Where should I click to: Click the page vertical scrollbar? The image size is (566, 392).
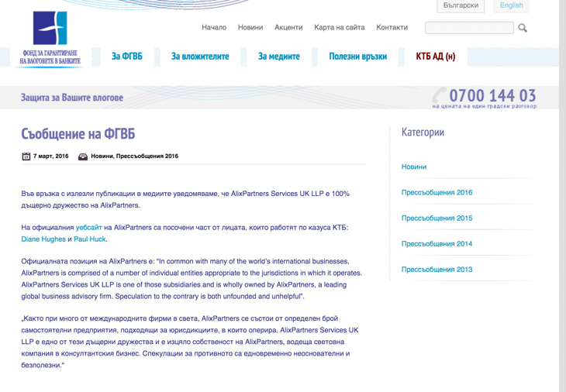pos(562,196)
